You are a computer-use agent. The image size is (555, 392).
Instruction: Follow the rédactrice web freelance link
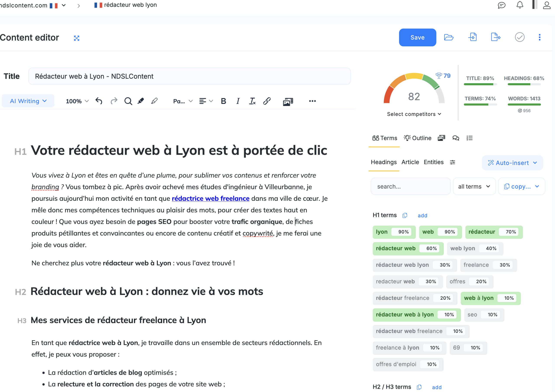tap(211, 198)
